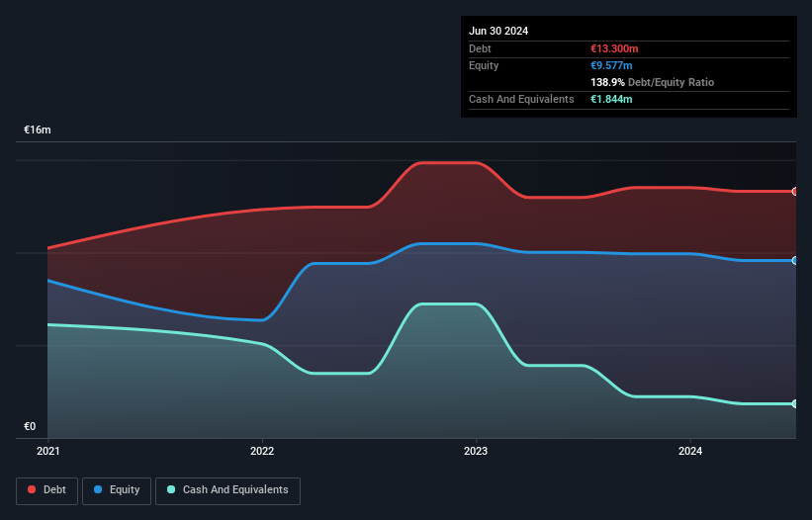The width and height of the screenshot is (812, 520).
Task: Click Cash And Equivalents tooltip label
Action: click(x=521, y=99)
